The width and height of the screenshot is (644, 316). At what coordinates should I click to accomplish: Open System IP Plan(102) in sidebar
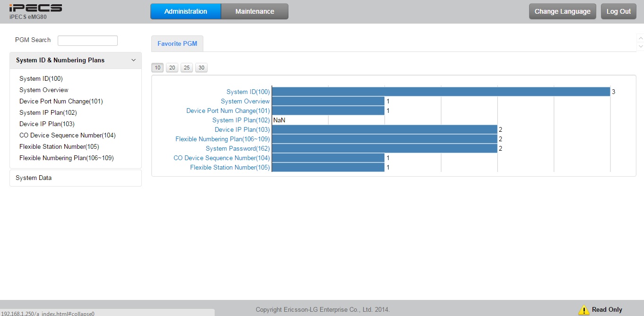(x=48, y=112)
